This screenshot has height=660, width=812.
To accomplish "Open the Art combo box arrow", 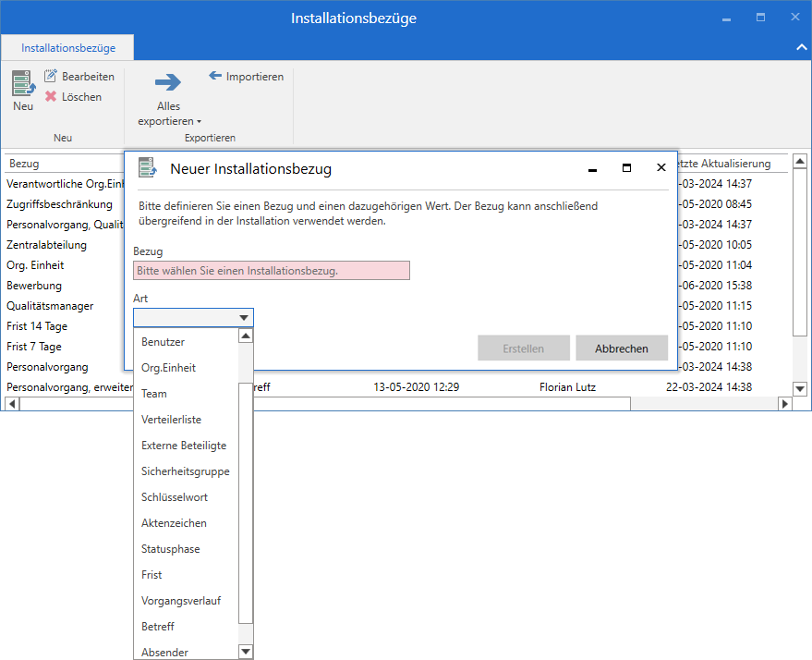I will pos(244,318).
